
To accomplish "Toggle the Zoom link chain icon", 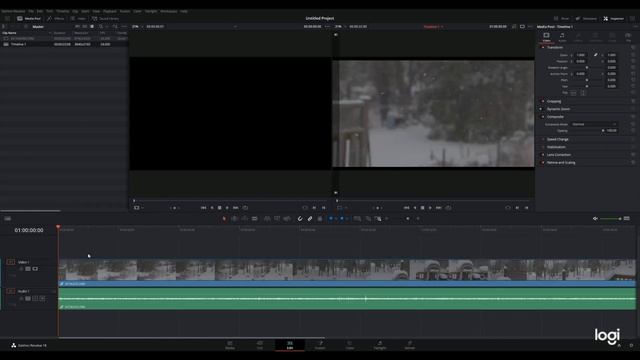I will [x=596, y=55].
